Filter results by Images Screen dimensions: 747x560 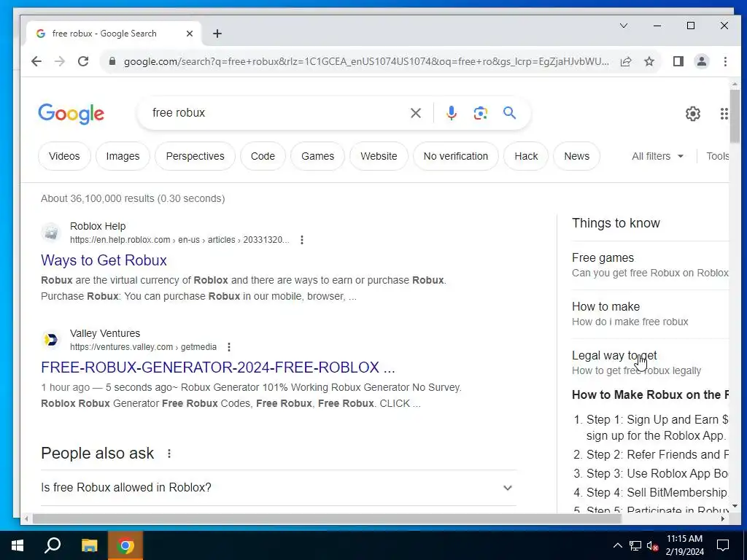point(123,156)
